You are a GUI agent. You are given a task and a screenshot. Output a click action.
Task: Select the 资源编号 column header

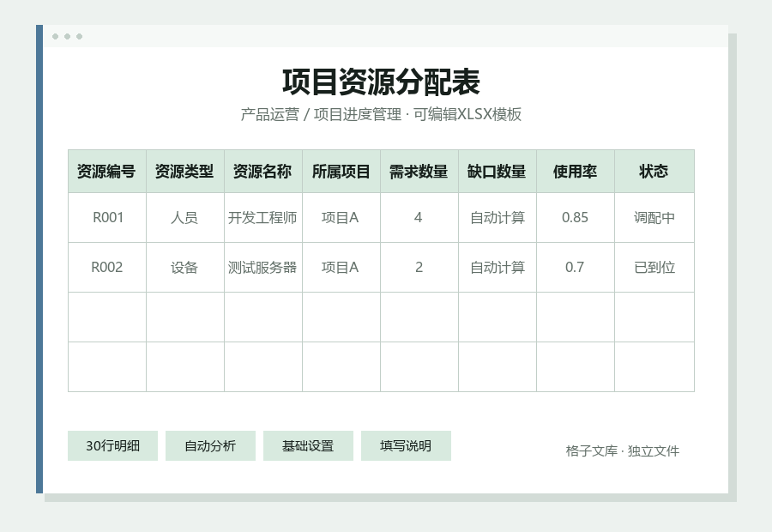click(x=107, y=172)
